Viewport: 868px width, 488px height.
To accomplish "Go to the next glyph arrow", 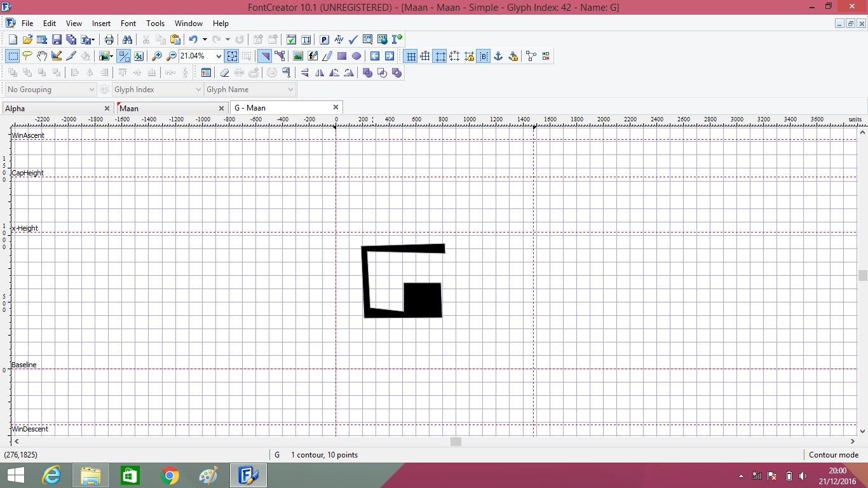I will [x=390, y=56].
